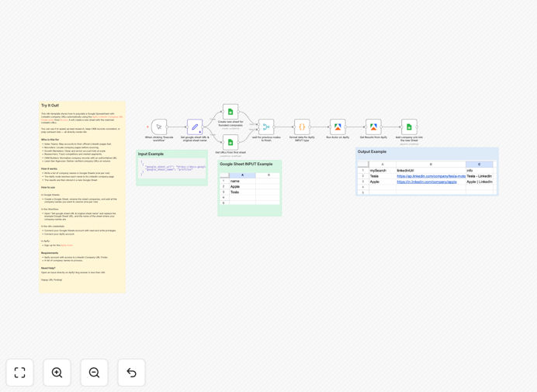Open the 'wait for previous nodes to finish' merge node
Image resolution: width=537 pixels, height=392 pixels.
(x=266, y=127)
